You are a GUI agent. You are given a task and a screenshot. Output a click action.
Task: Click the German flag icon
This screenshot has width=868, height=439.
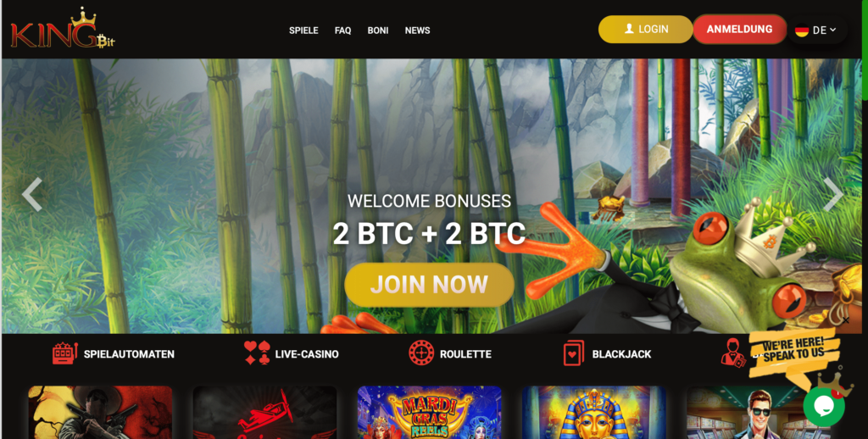pyautogui.click(x=802, y=31)
